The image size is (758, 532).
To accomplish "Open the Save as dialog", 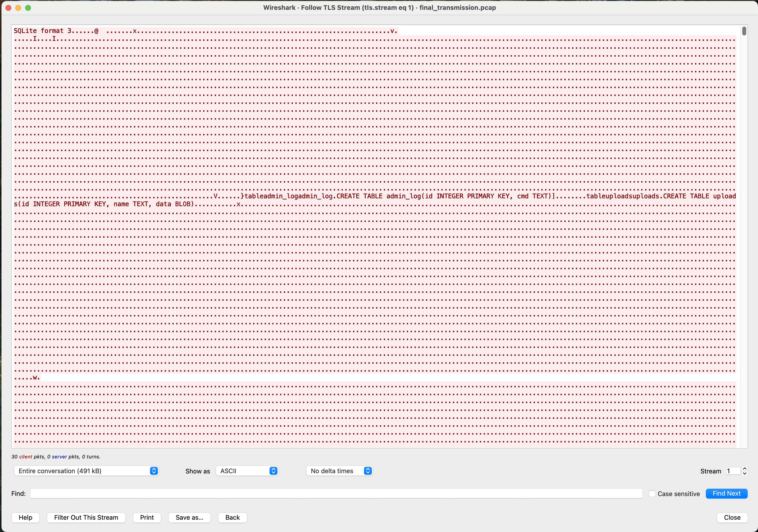I will point(189,517).
